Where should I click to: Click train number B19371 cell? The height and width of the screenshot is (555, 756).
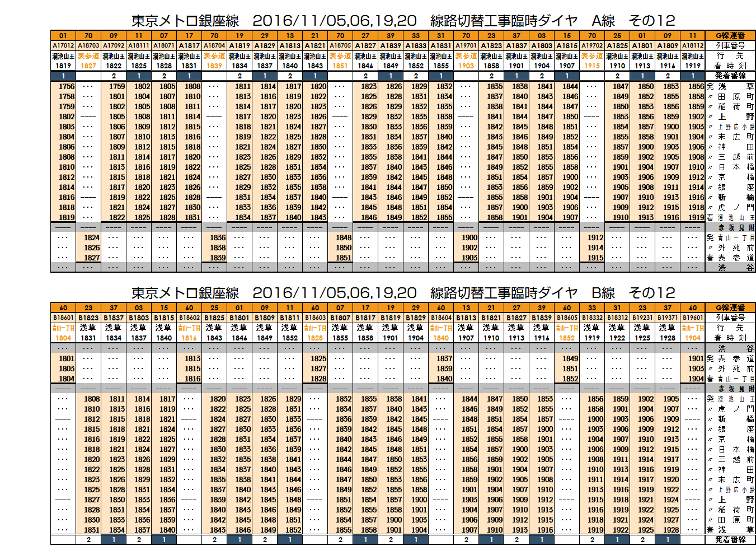pos(668,318)
